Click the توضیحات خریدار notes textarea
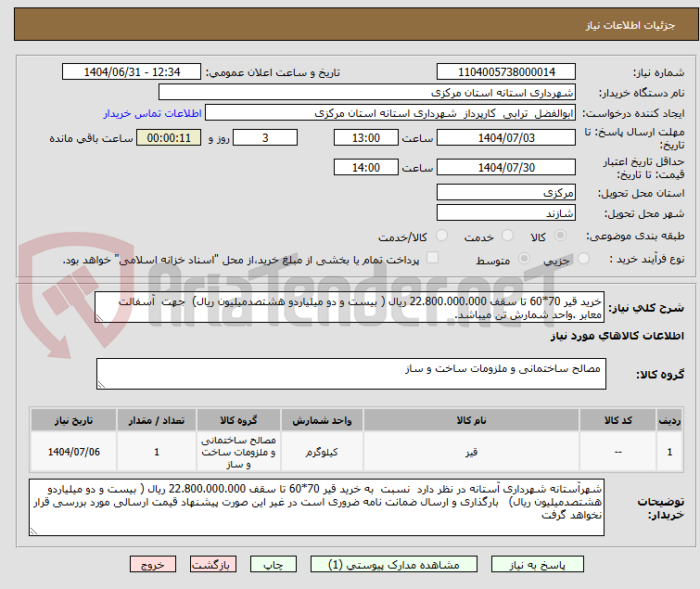The height and width of the screenshot is (589, 700). 316,507
